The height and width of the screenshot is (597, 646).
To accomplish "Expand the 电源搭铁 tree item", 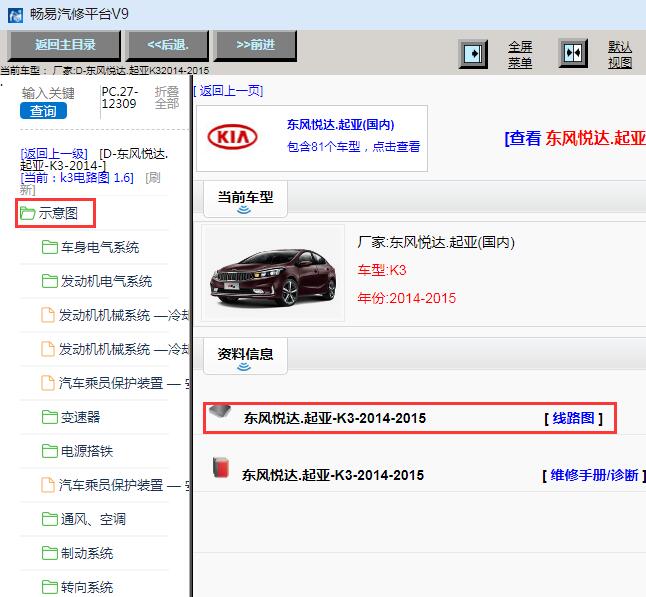I will click(87, 451).
